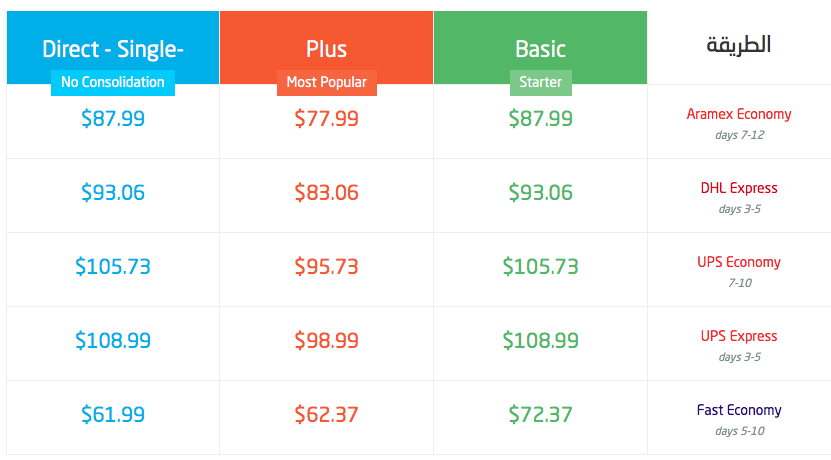Image resolution: width=831 pixels, height=460 pixels.
Task: Click the No Consolidation badge
Action: click(113, 83)
